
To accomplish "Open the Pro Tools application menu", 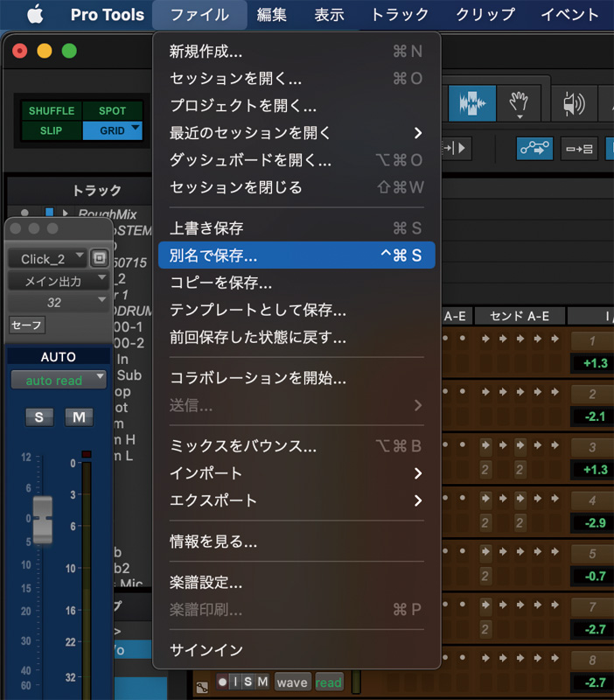I will (x=107, y=15).
